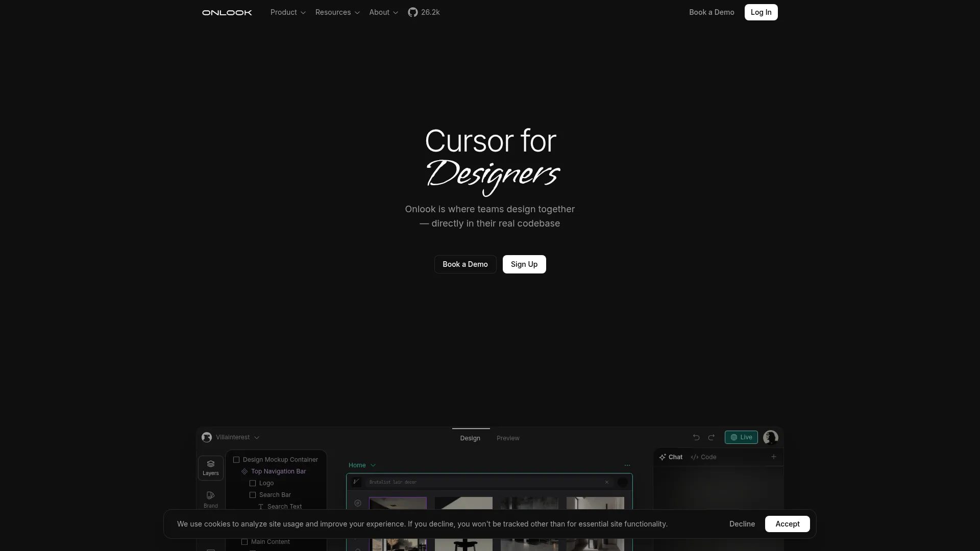The width and height of the screenshot is (980, 551).
Task: Click the square icon beside Logo layer
Action: [253, 483]
